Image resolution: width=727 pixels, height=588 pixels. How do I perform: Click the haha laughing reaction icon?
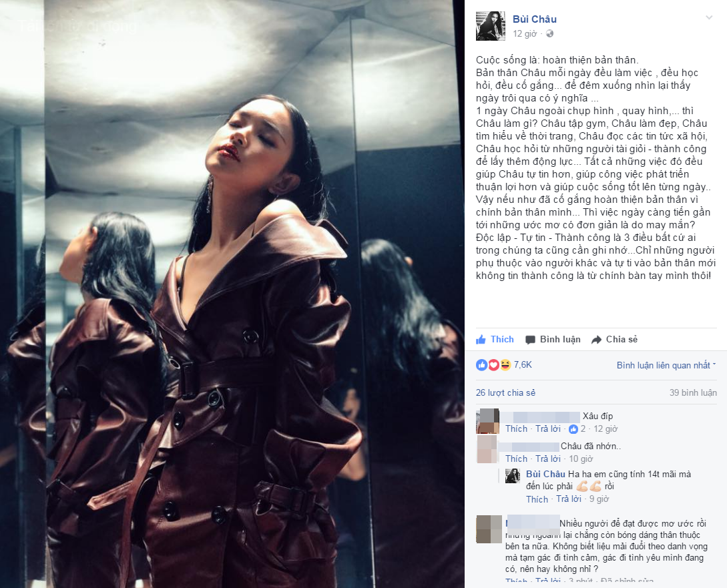point(505,365)
